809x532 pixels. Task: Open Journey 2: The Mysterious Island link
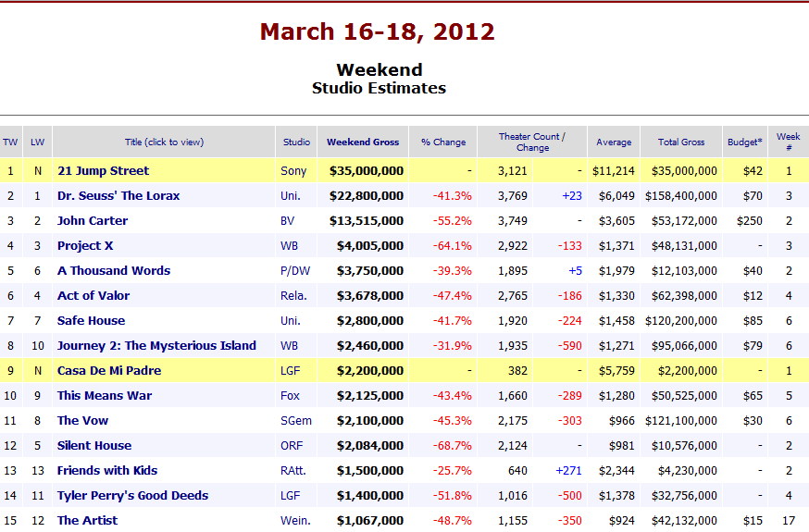[156, 346]
